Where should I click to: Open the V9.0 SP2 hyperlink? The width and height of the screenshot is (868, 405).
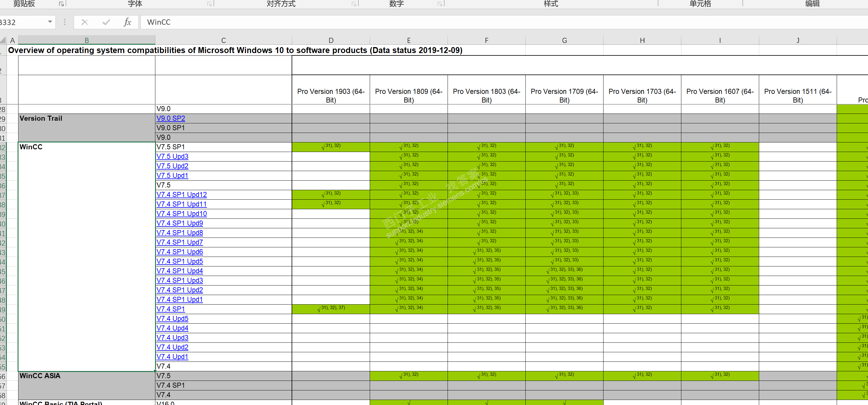pyautogui.click(x=171, y=119)
